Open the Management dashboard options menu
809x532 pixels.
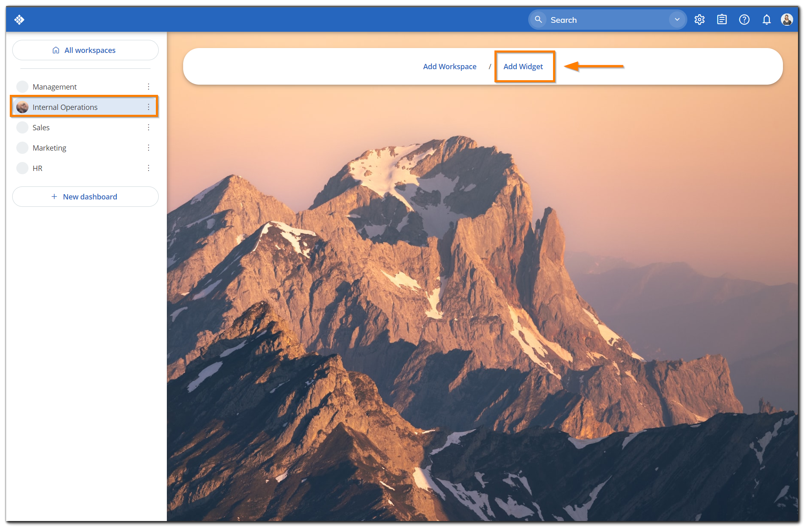click(149, 86)
